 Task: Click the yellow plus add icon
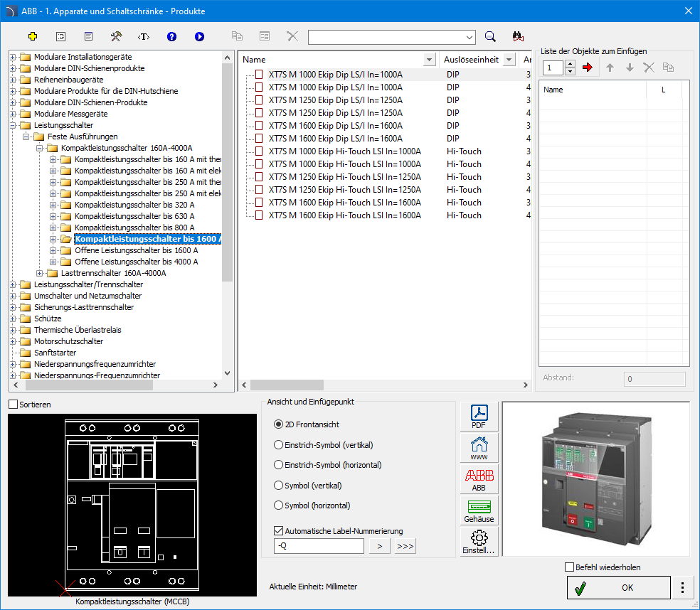click(x=33, y=36)
